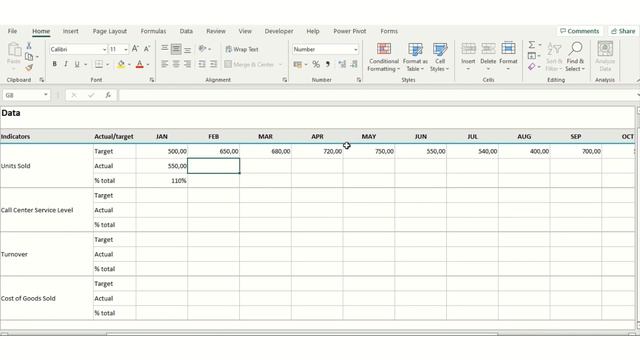Click the Accounting Number Format icon
The image size is (640, 360).
298,64
